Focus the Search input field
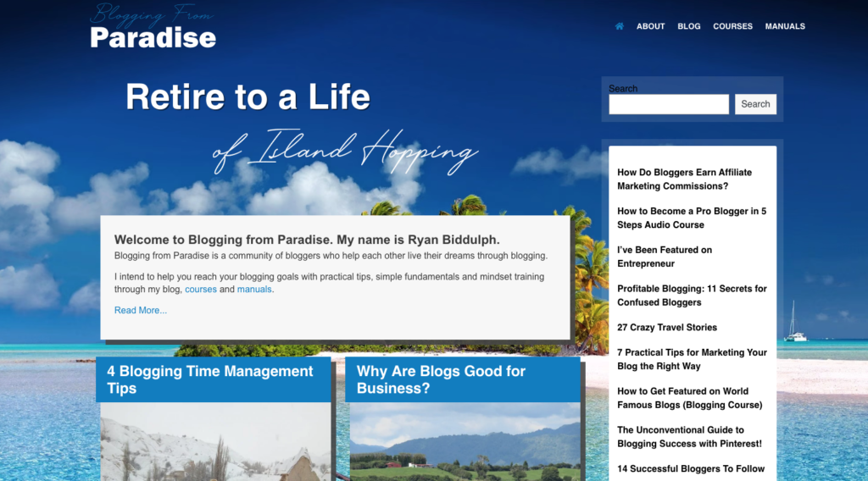Screen dimensions: 868x481 [669, 104]
